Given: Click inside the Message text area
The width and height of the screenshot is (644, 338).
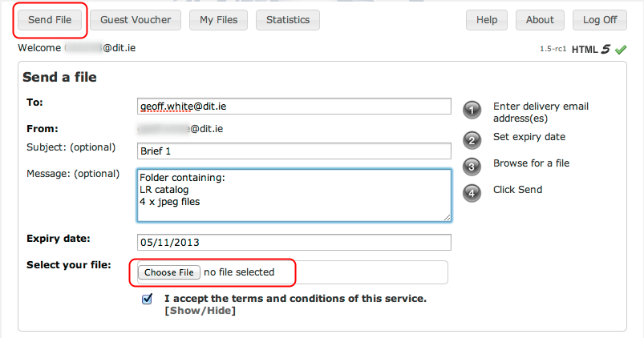Looking at the screenshot, I should coord(294,195).
